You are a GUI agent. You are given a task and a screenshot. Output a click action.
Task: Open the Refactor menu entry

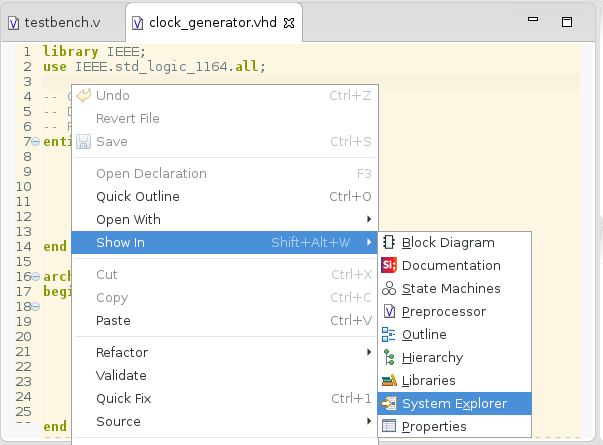225,352
